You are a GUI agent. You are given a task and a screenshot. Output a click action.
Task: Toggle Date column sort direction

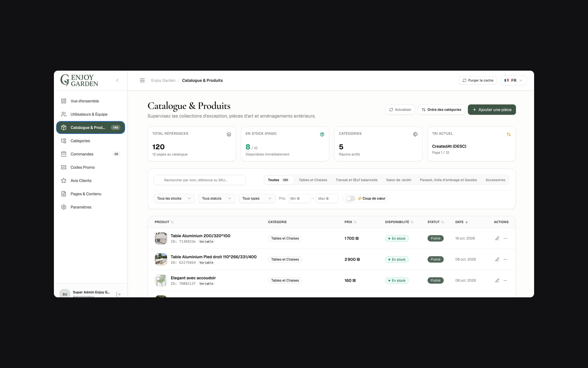point(462,222)
